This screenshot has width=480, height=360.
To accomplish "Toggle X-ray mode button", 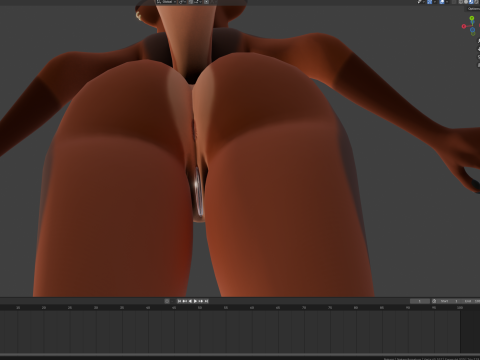I will tap(454, 2).
